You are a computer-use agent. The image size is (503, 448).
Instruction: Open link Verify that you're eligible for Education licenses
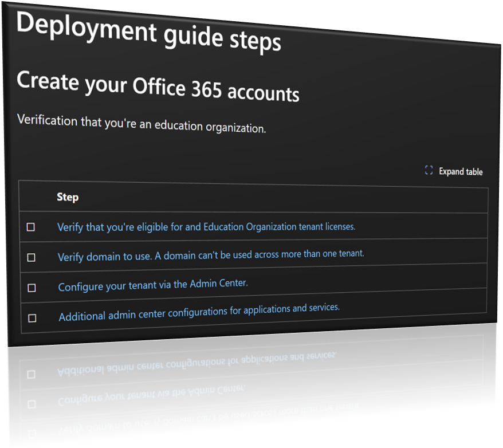click(x=206, y=227)
